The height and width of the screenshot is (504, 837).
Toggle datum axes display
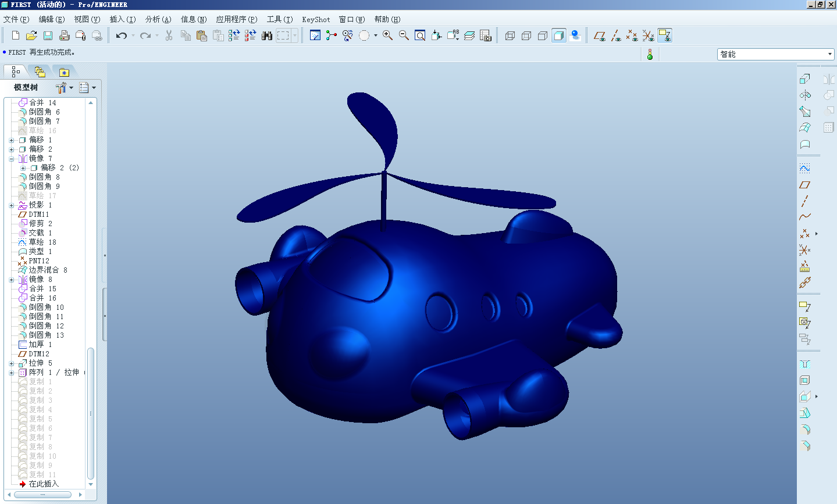tap(616, 36)
